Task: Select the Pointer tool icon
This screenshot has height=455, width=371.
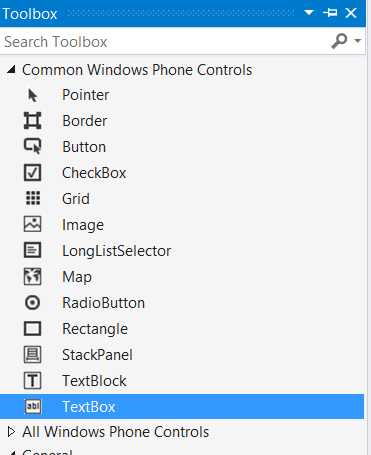Action: click(33, 95)
